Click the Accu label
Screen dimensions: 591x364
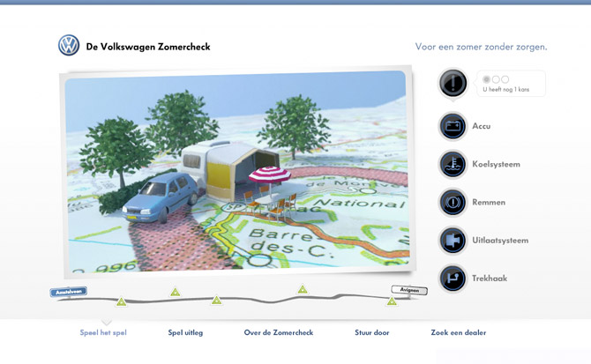pyautogui.click(x=482, y=126)
